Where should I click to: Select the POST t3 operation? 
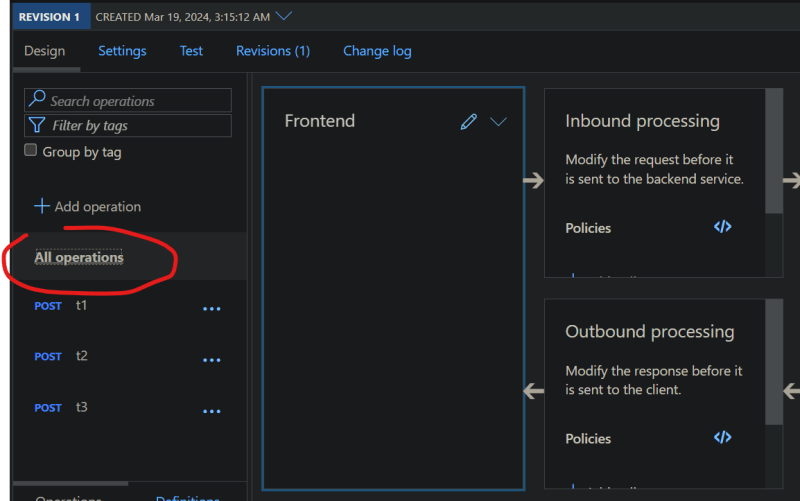pyautogui.click(x=128, y=408)
